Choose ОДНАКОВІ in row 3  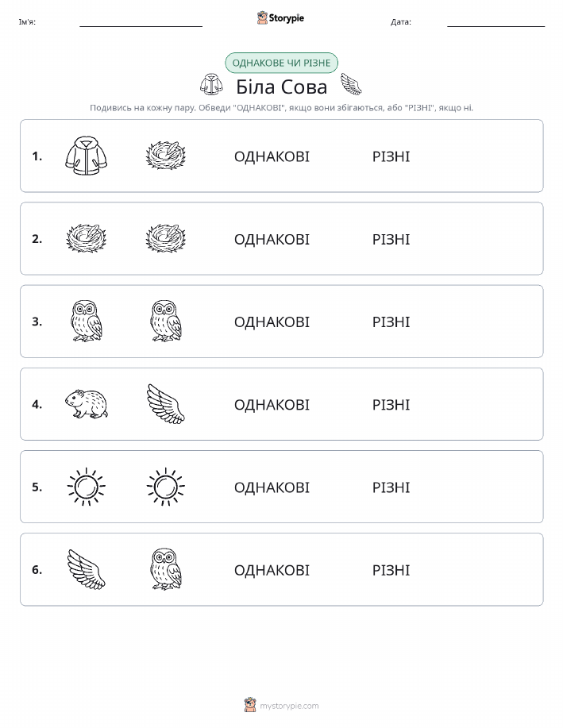pyautogui.click(x=272, y=322)
